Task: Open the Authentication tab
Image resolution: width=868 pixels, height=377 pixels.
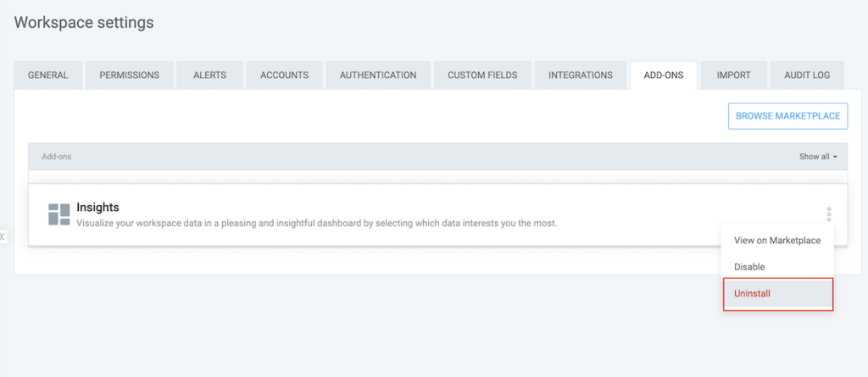Action: click(x=378, y=75)
